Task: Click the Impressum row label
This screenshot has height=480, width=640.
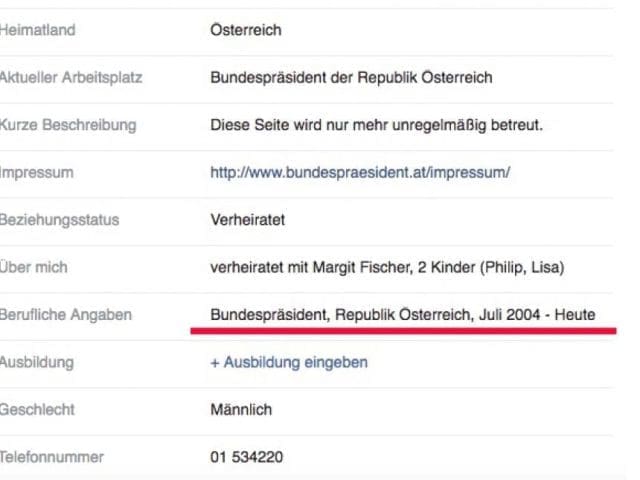Action: pos(37,173)
